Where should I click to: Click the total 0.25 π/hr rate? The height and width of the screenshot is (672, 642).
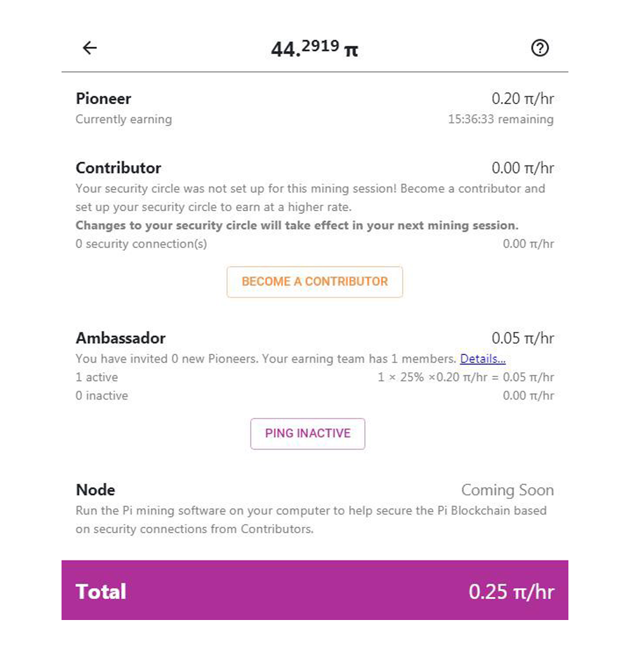511,591
